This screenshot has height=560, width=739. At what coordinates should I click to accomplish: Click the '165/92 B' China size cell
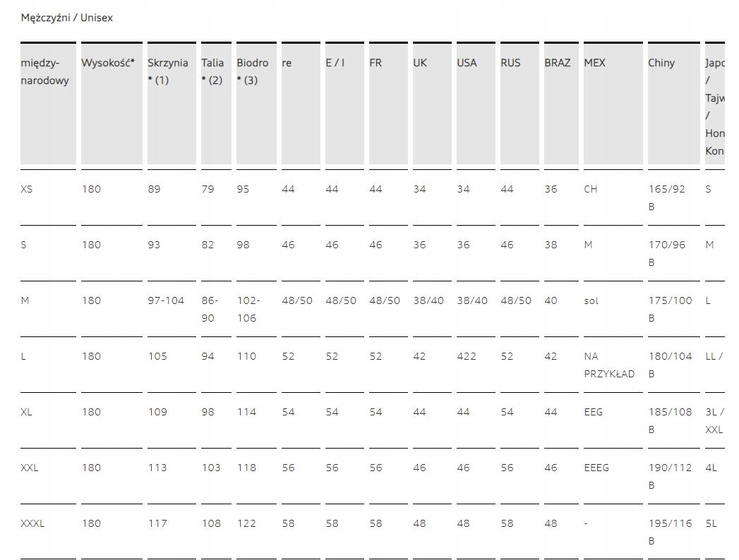tap(666, 197)
